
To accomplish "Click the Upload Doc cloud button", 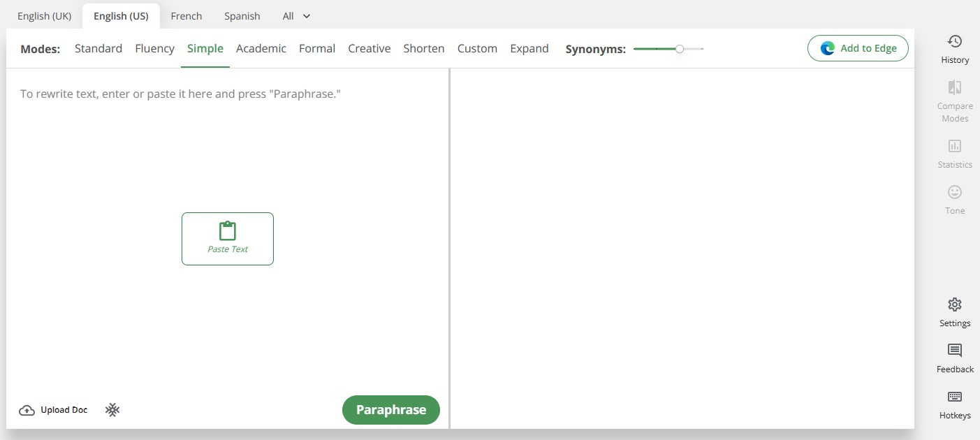I will [54, 410].
